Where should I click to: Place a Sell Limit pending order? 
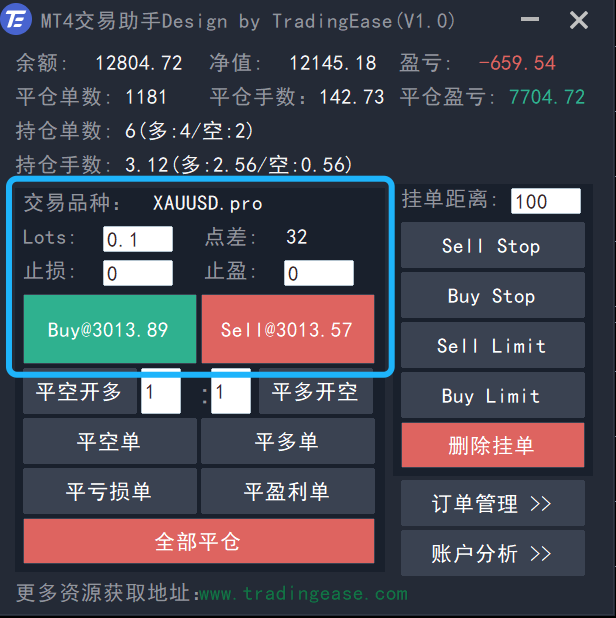click(x=492, y=346)
